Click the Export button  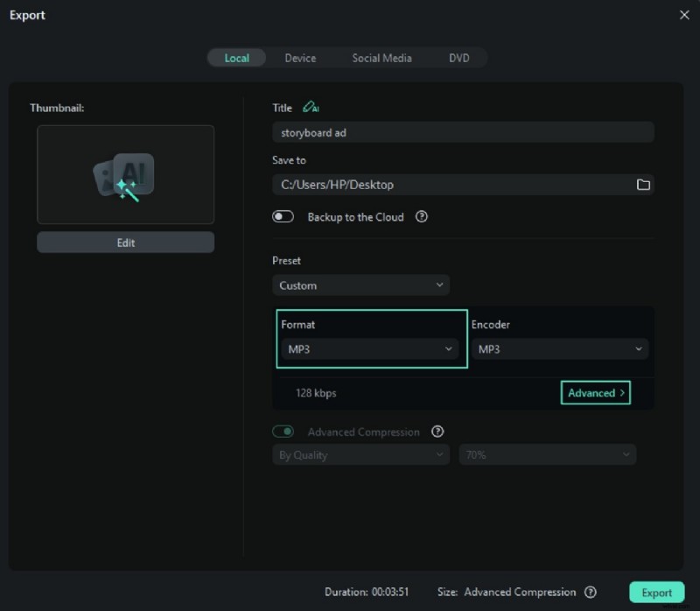[x=656, y=592]
